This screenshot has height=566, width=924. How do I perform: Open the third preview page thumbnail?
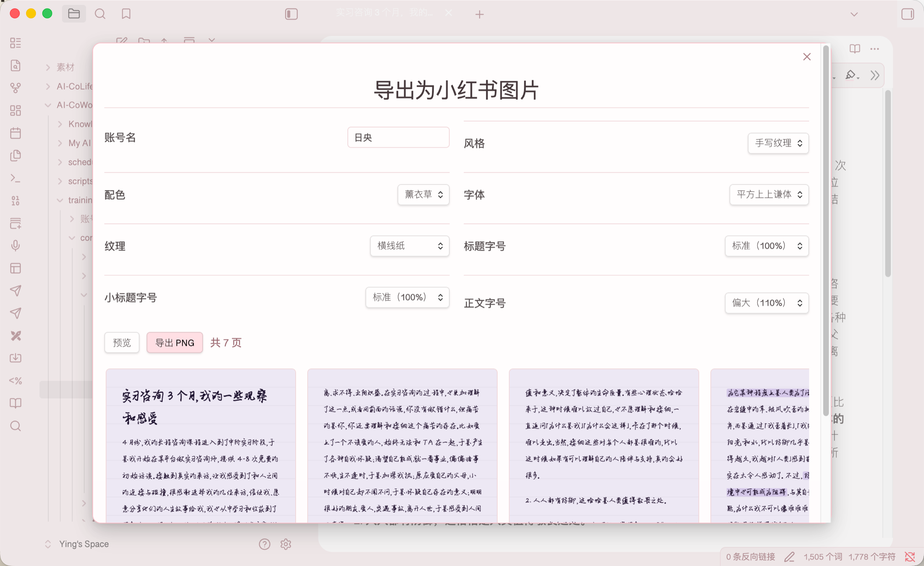coord(604,446)
